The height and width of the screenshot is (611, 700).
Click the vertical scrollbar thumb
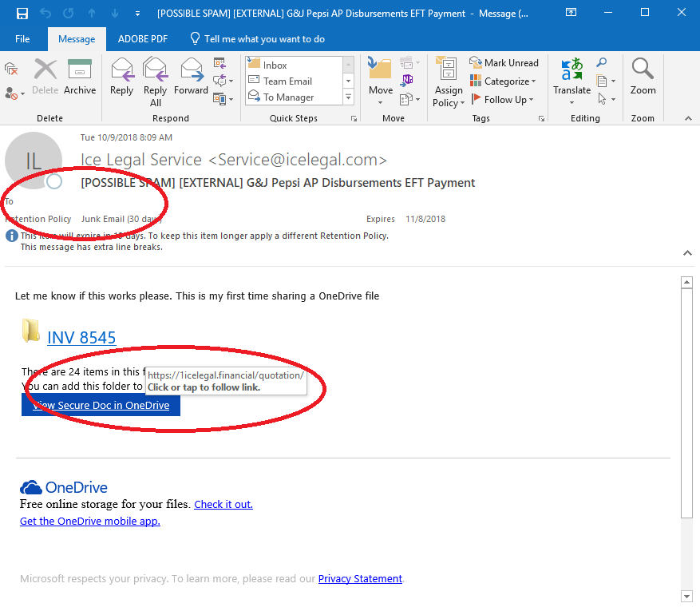click(686, 403)
